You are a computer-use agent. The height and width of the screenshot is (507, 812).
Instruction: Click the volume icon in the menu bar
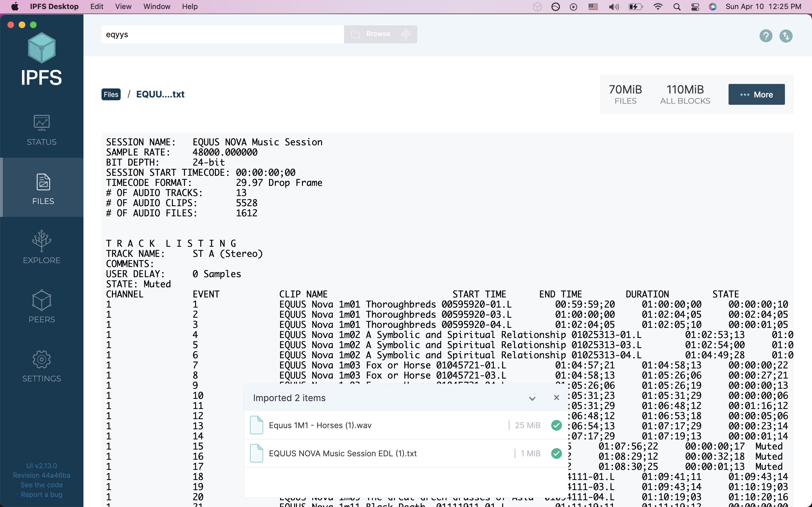coord(614,7)
